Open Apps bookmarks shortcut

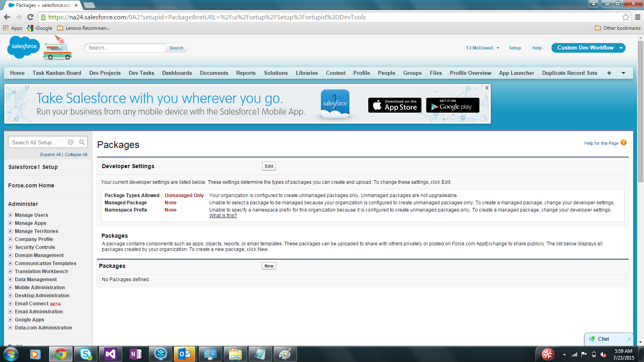coord(12,28)
